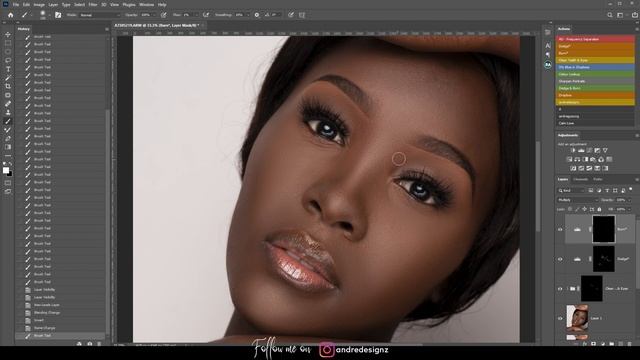Run the Dodge & Burn action
The height and width of the screenshot is (360, 640).
click(x=595, y=88)
